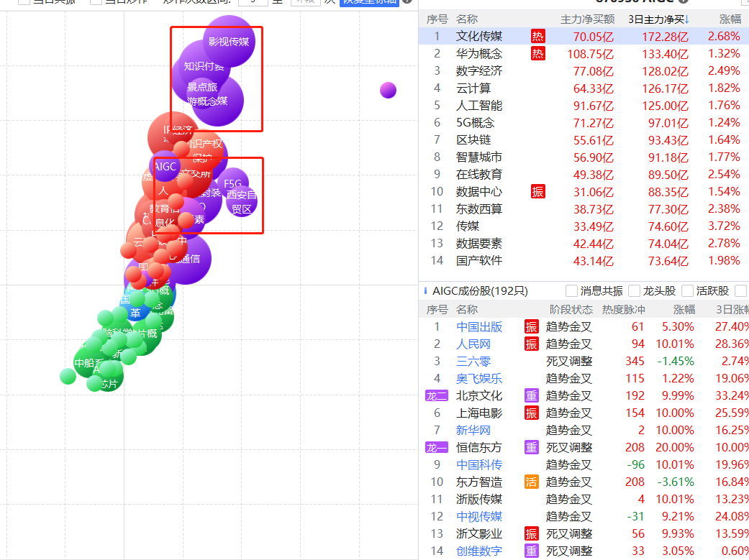
Task: Select the 西安自贸区 bubble
Action: [x=242, y=201]
